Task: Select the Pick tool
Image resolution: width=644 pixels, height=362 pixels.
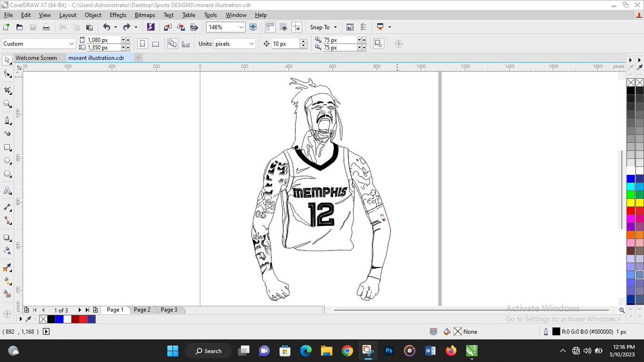Action: [8, 59]
